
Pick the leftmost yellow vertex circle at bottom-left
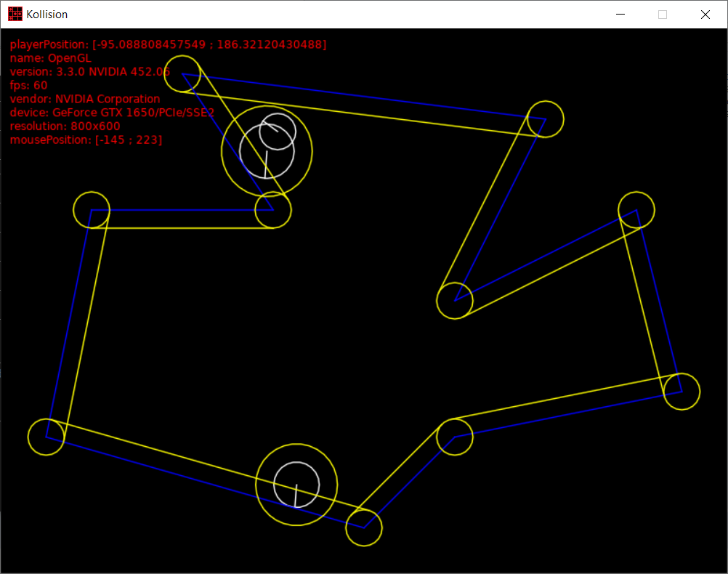click(x=46, y=437)
